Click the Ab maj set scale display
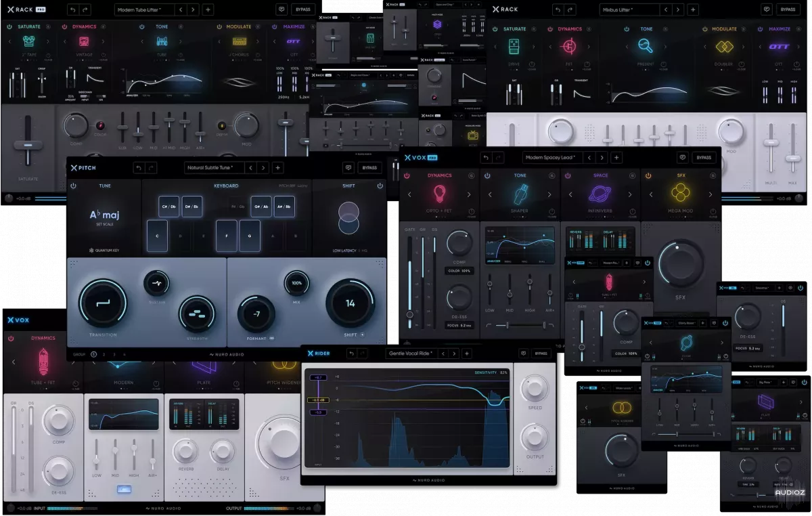Viewport: 812px width, 516px height. pos(104,217)
